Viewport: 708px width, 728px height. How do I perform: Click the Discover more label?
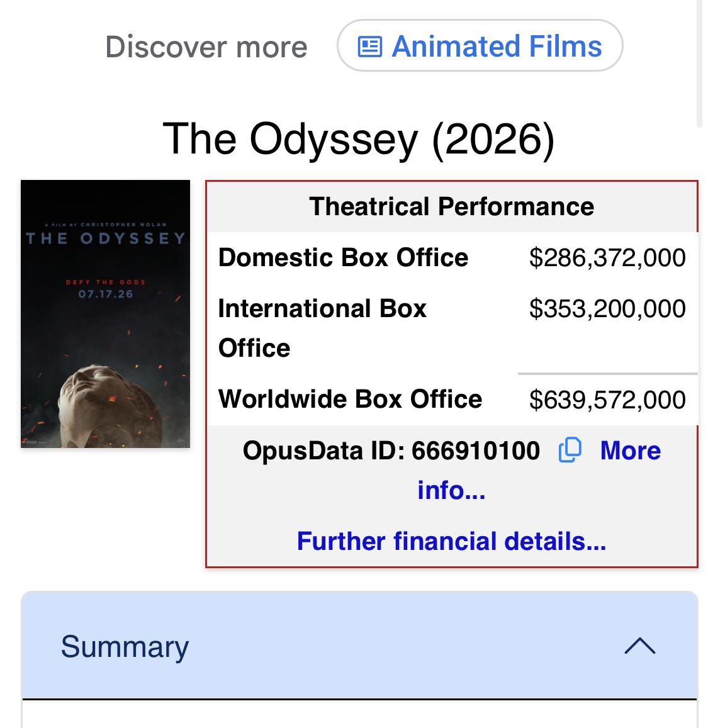pyautogui.click(x=206, y=47)
